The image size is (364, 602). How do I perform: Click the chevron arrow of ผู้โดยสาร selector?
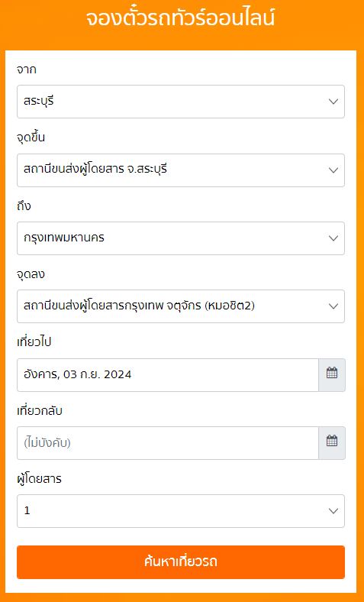[333, 511]
